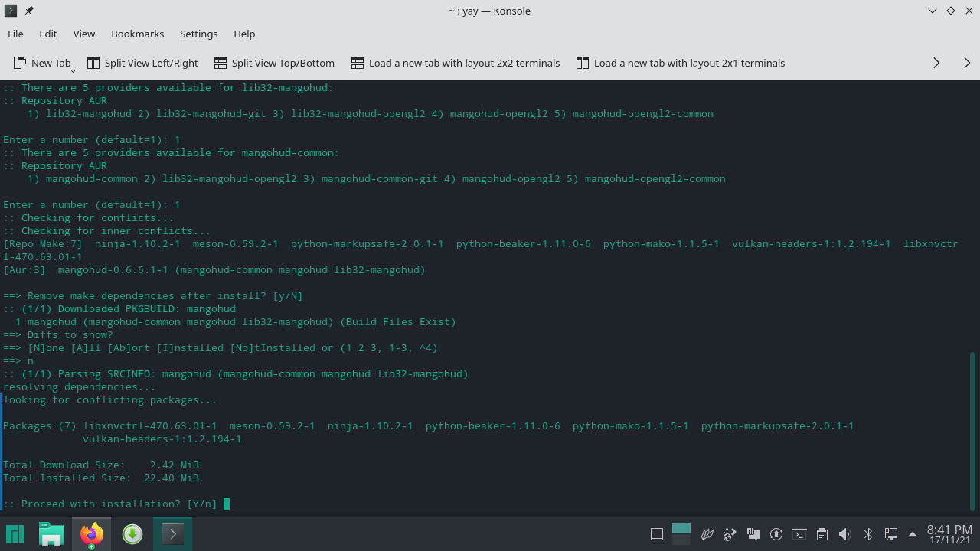This screenshot has height=551, width=980.
Task: Click the '[Repo Make:7] ninja-1.10.2-1' line
Action: pyautogui.click(x=481, y=243)
